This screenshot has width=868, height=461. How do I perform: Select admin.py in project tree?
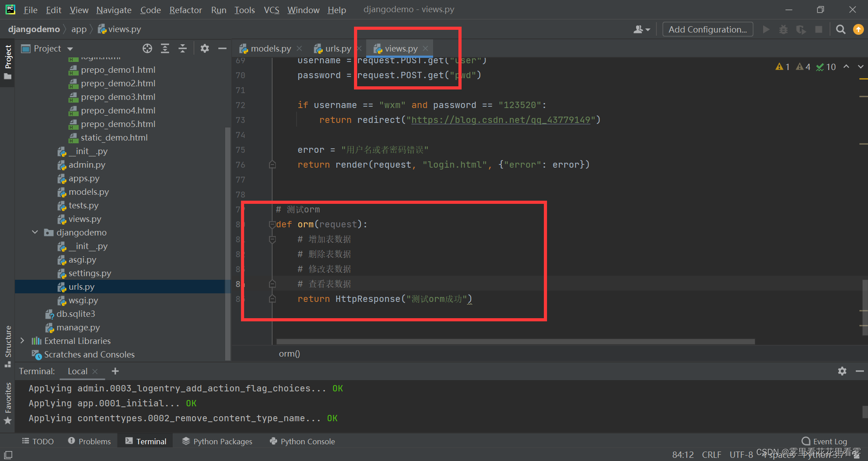click(x=87, y=165)
